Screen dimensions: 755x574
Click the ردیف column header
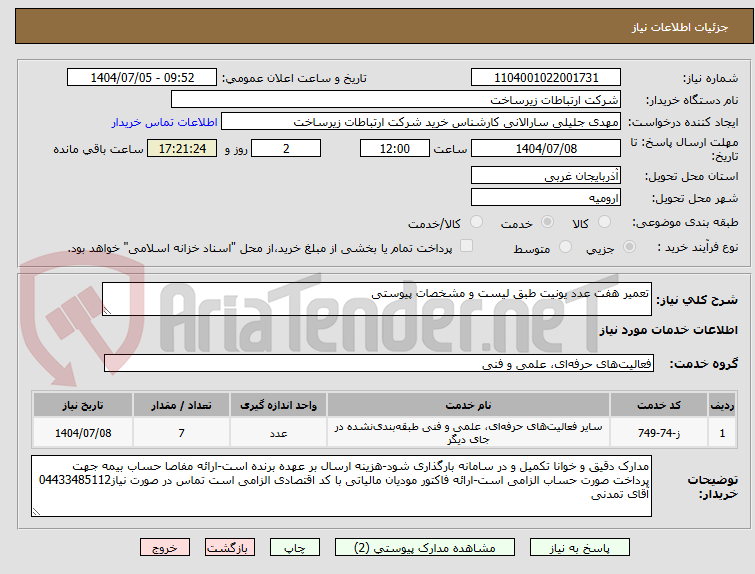click(722, 405)
